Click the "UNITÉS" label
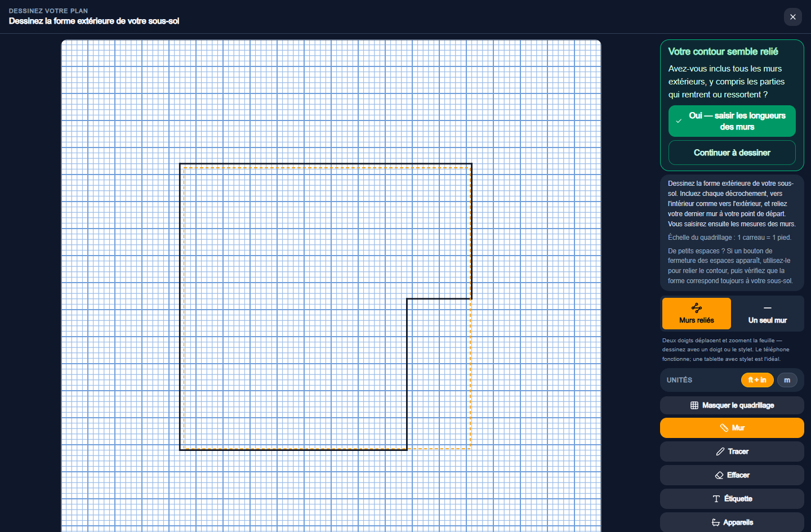Viewport: 811px width, 532px height. (679, 380)
